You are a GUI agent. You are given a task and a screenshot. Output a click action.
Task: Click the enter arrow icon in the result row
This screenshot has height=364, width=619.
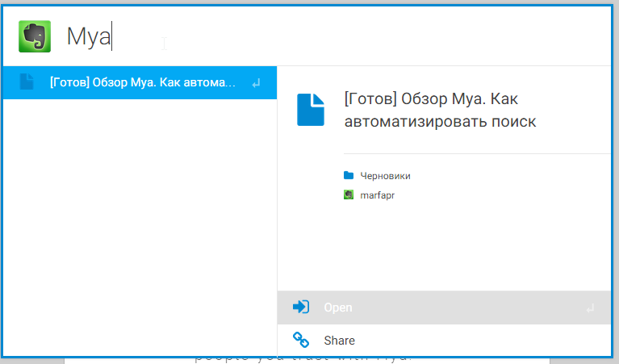[256, 83]
